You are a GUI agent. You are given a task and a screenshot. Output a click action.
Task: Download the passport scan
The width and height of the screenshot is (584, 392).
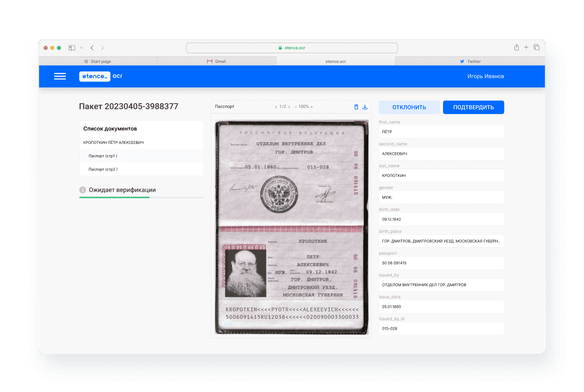[x=364, y=107]
